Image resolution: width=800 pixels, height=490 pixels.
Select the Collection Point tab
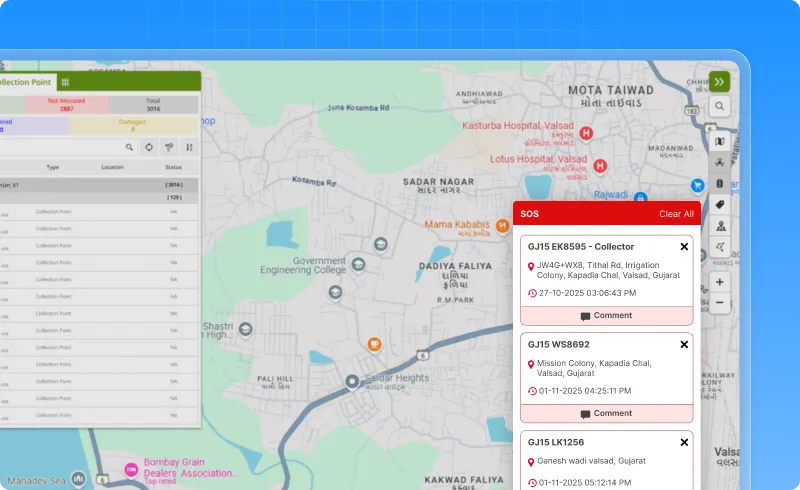pyautogui.click(x=25, y=82)
